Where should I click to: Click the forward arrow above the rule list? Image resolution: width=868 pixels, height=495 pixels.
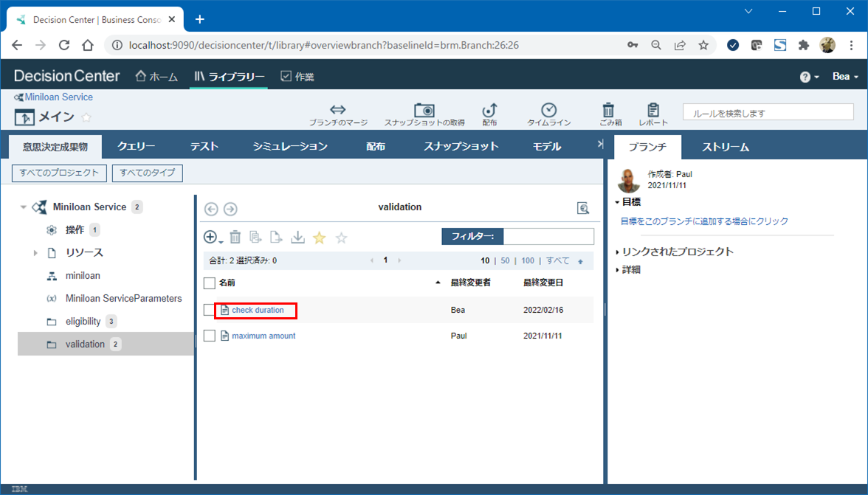[230, 209]
